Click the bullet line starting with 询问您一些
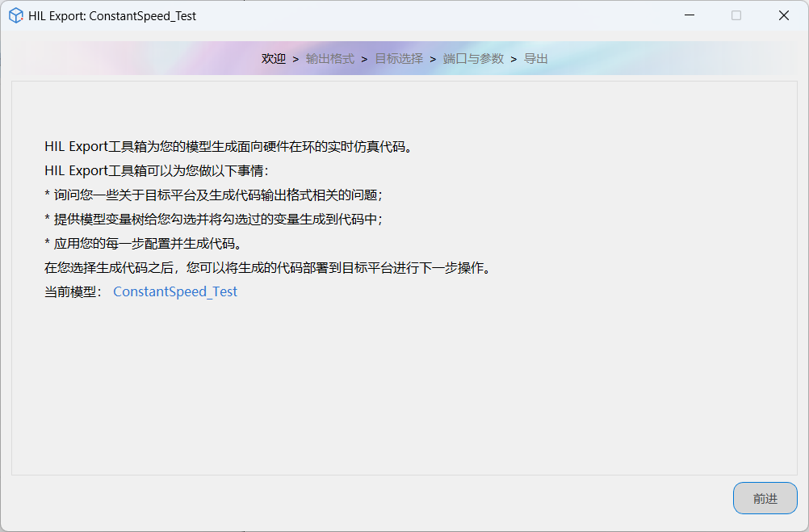This screenshot has height=532, width=809. click(213, 195)
